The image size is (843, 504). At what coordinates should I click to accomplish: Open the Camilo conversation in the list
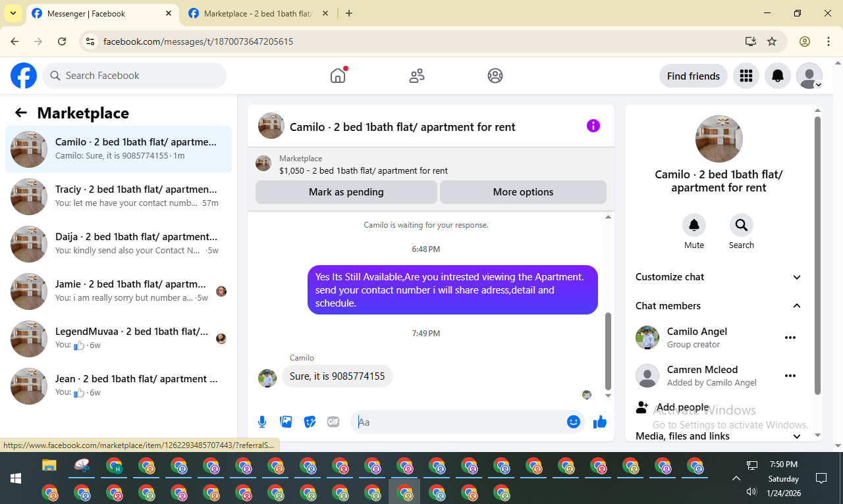[119, 149]
